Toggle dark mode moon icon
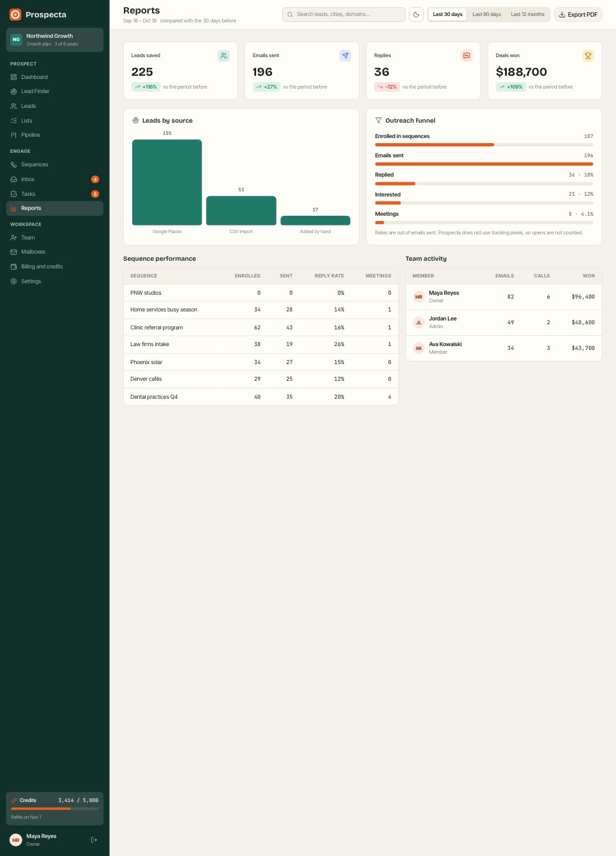The image size is (616, 856). (x=416, y=14)
